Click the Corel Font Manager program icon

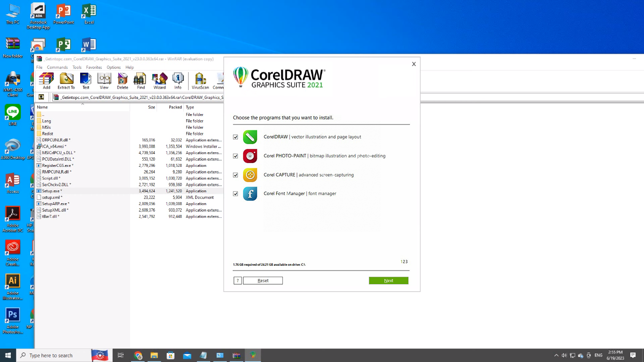pyautogui.click(x=250, y=194)
